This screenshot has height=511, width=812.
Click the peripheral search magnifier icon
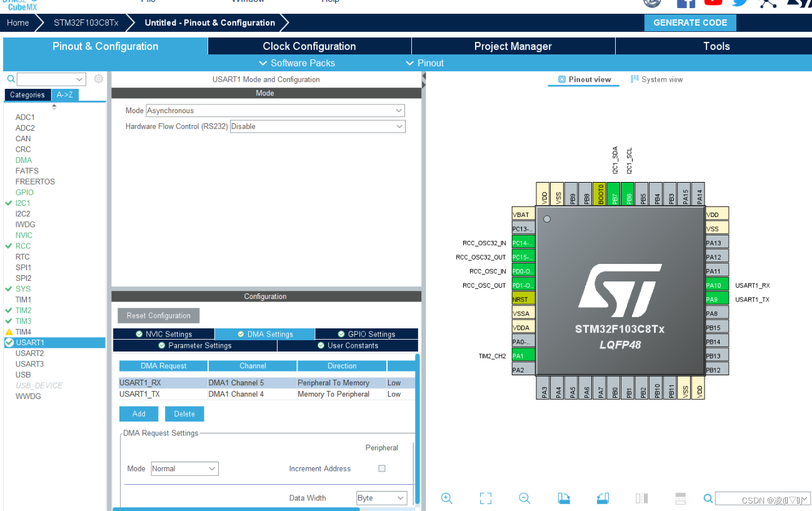(11, 79)
